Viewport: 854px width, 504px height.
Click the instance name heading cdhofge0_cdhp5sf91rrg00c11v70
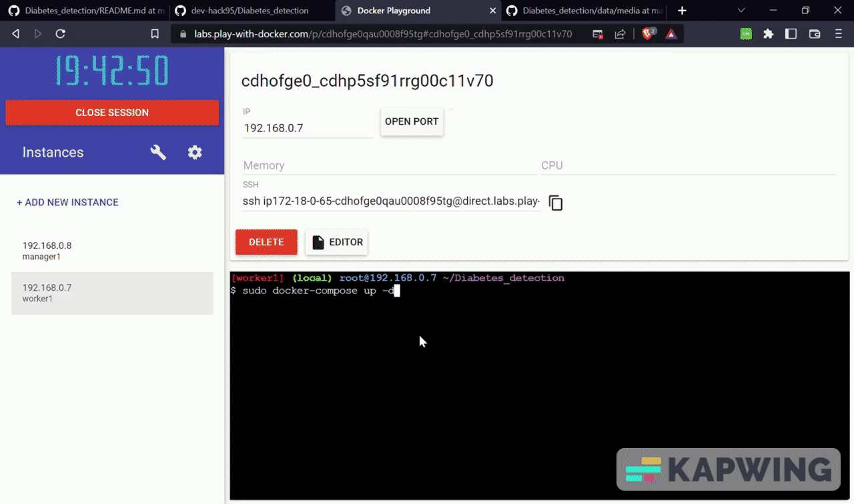367,81
